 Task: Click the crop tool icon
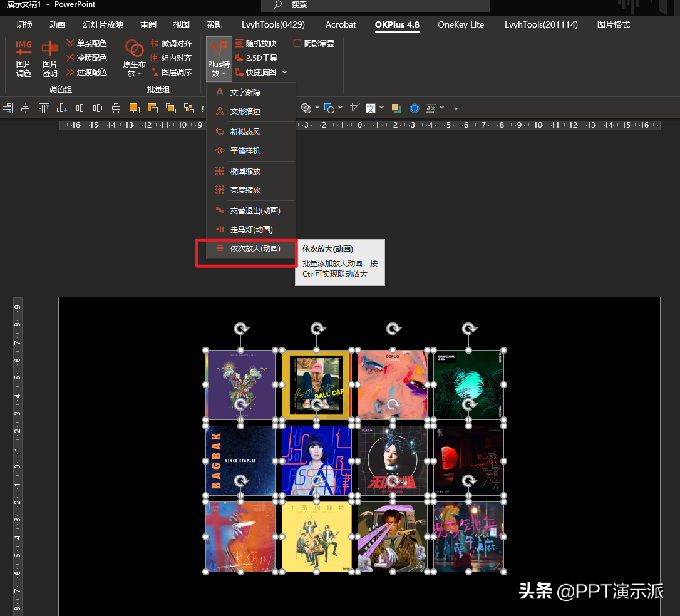[355, 108]
